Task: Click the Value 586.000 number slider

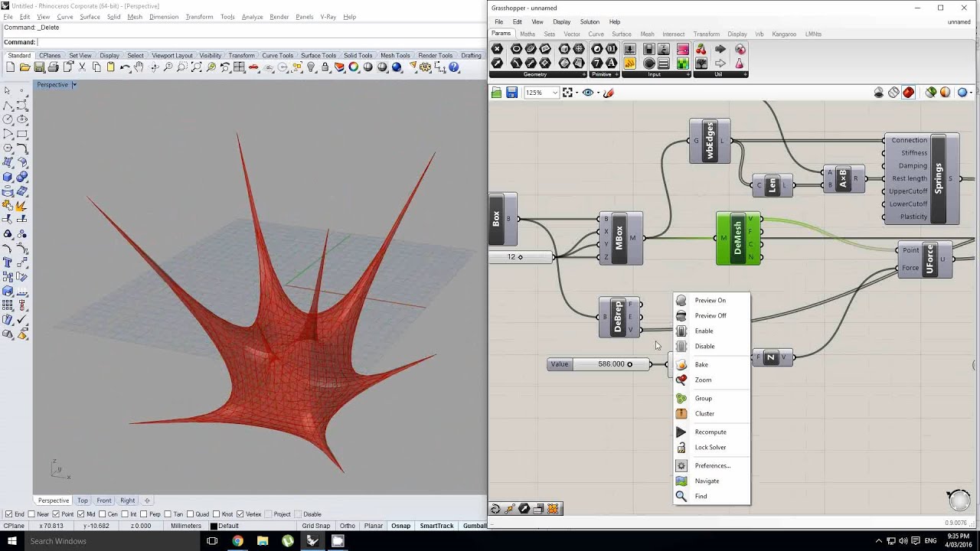Action: coord(599,364)
